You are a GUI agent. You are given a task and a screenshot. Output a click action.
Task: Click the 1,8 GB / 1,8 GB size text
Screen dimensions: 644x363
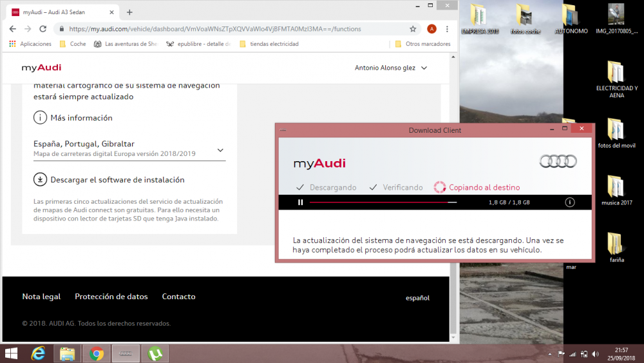[509, 202]
